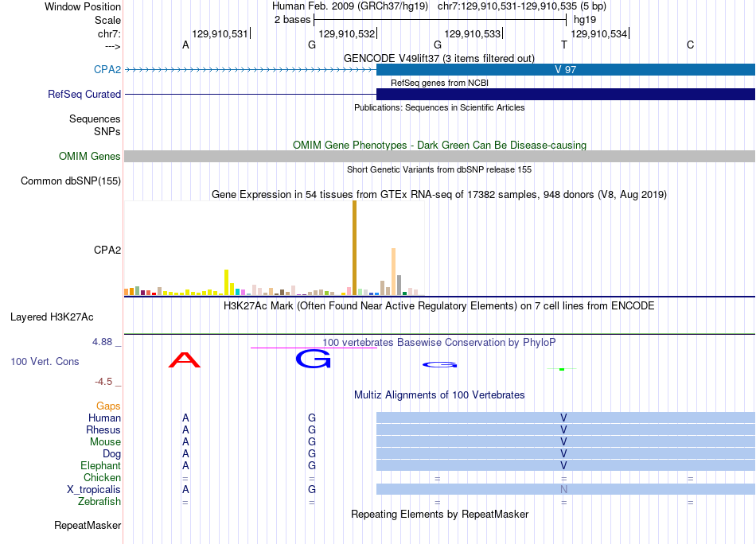756x544 pixels.
Task: Click the RepeatMasker track label
Action: [88, 525]
